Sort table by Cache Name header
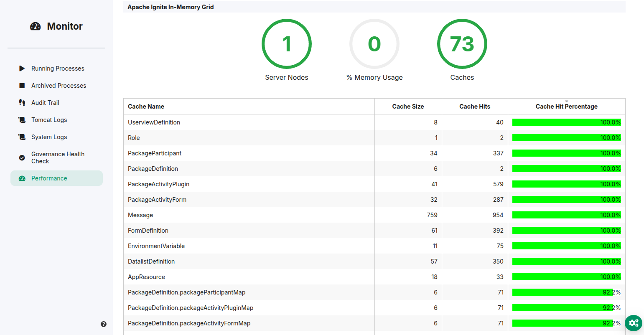The height and width of the screenshot is (335, 644). (146, 107)
